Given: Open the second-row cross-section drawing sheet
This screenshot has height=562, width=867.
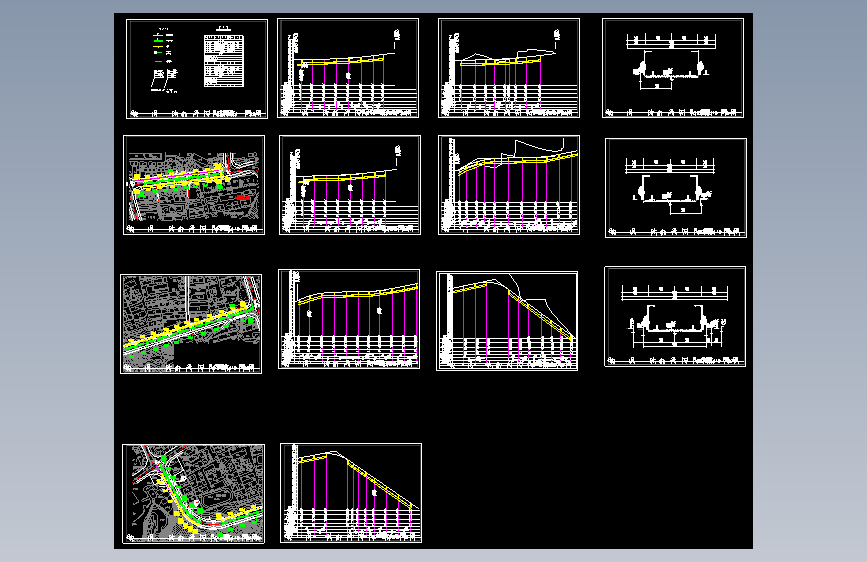Looking at the screenshot, I should tap(676, 188).
